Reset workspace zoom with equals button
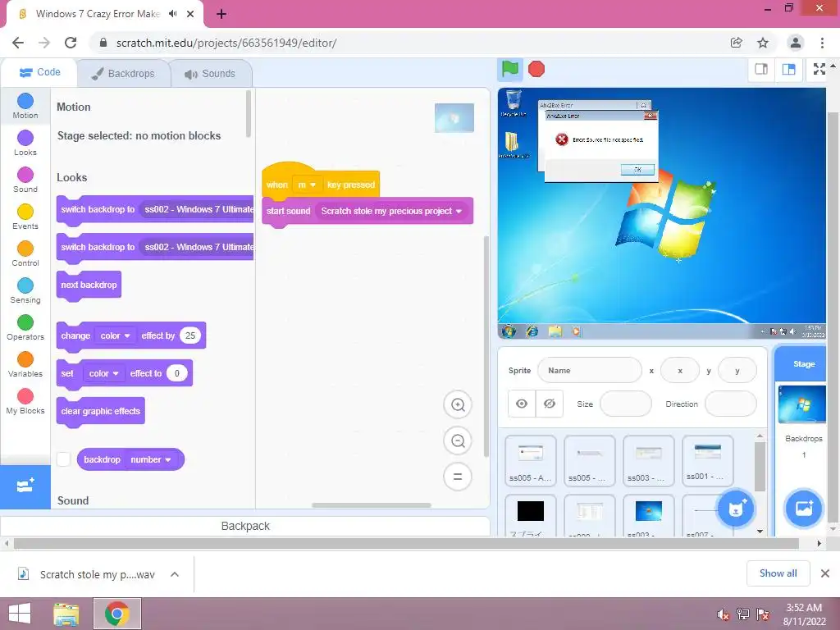The height and width of the screenshot is (630, 840). (x=458, y=477)
